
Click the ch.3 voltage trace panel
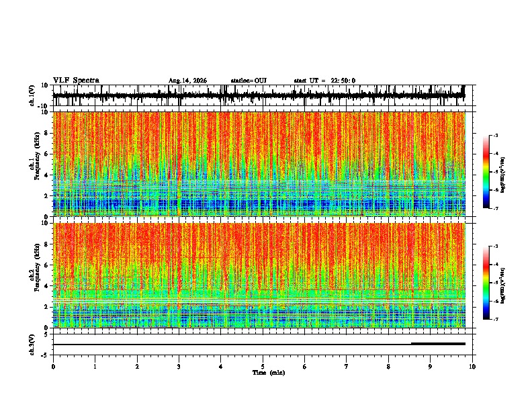[x=263, y=345]
